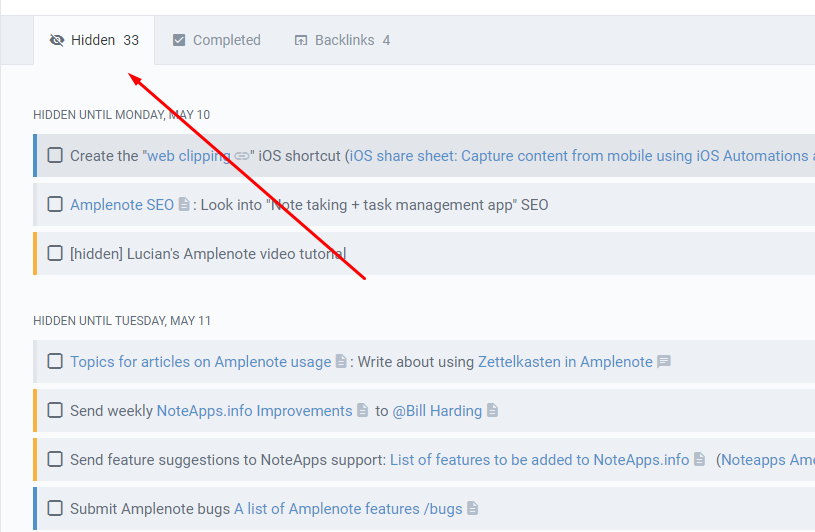Click the "Send weekly" task text
The image size is (815, 532).
[x=111, y=411]
